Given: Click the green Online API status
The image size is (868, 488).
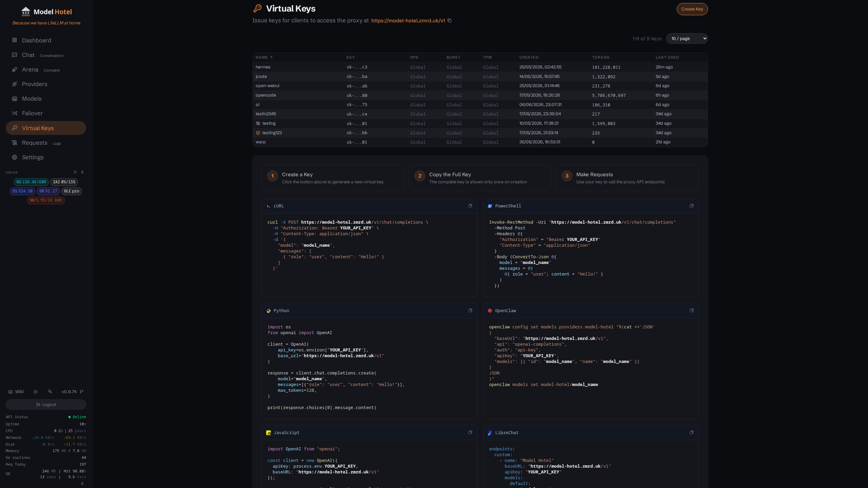Looking at the screenshot, I should click(77, 417).
